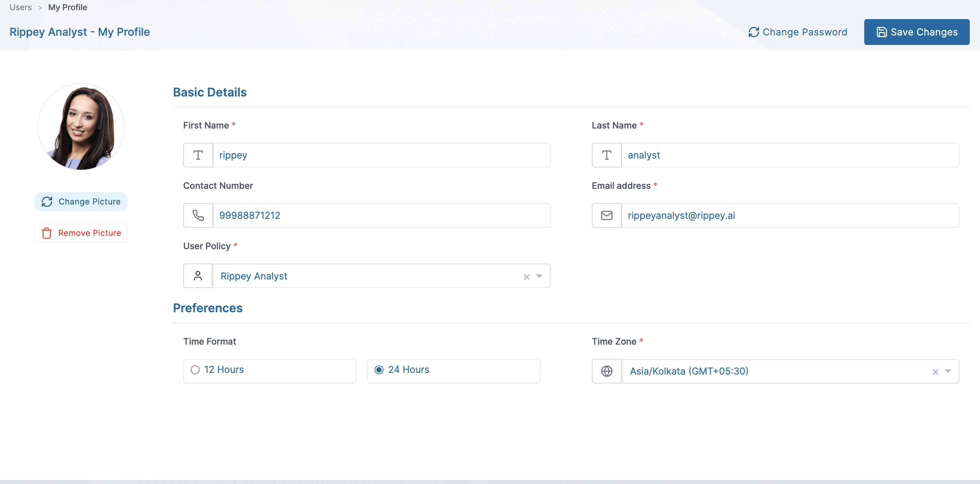Go to Users breadcrumb
Screen dimensions: 980x484
pos(20,7)
